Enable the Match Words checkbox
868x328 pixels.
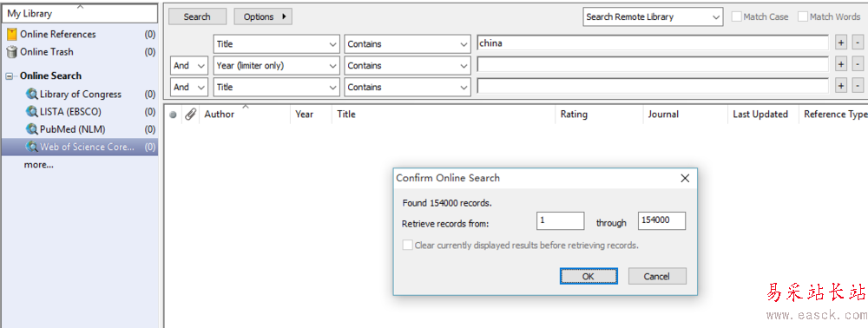pyautogui.click(x=803, y=16)
